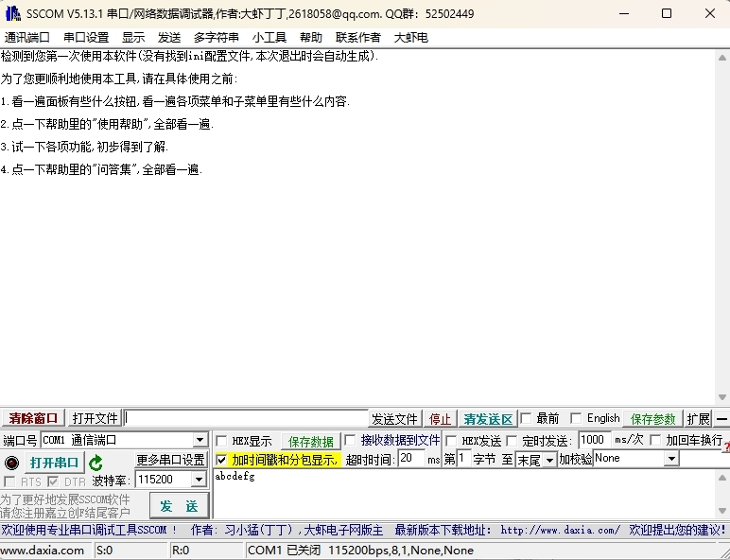The image size is (730, 560).
Task: Collapse panel with the minus button
Action: click(x=721, y=419)
